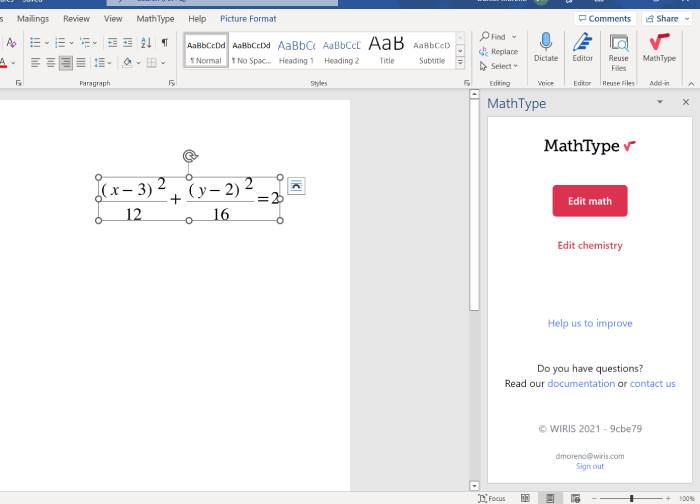Open Layout Options beside the equation
700x504 pixels.
tap(296, 186)
